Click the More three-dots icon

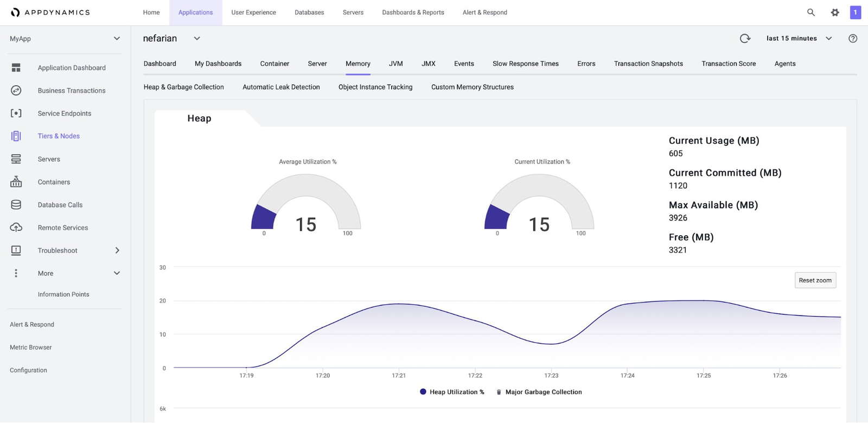[x=16, y=273]
